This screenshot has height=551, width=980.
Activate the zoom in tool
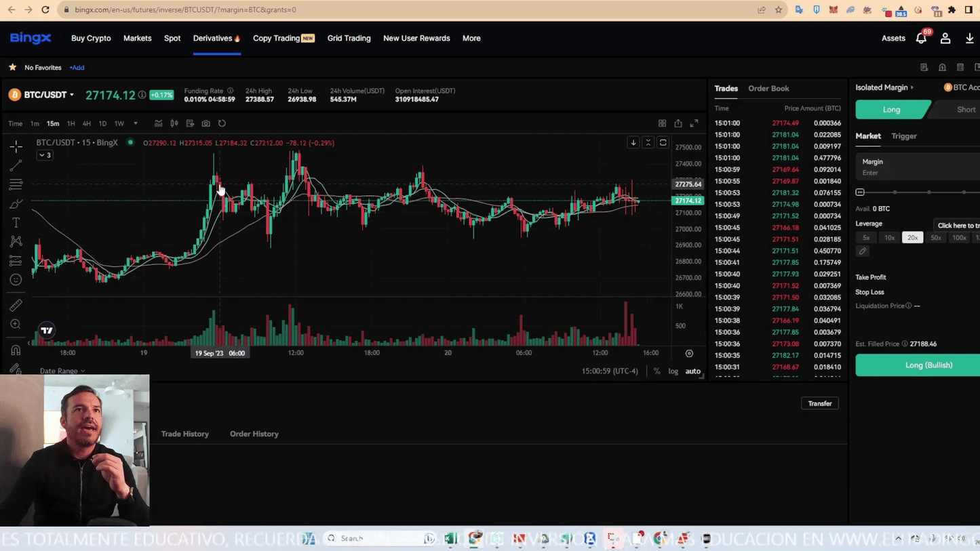[16, 325]
